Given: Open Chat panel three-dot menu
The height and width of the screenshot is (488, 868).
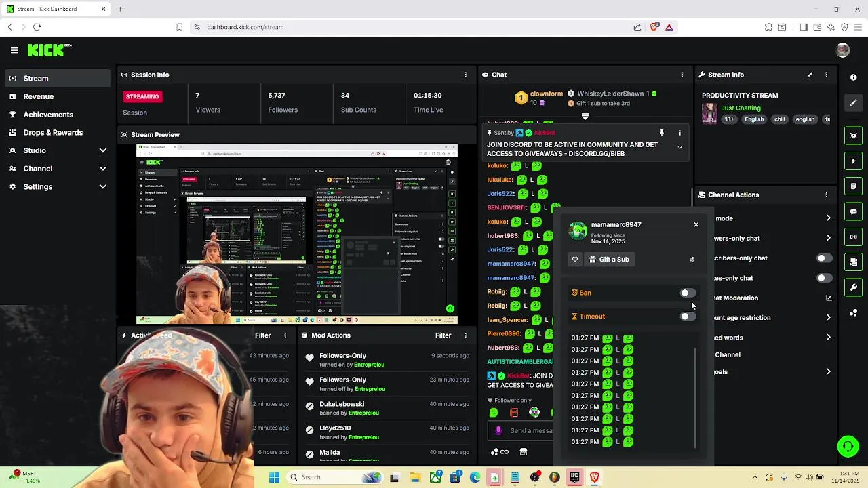Looking at the screenshot, I should point(682,75).
